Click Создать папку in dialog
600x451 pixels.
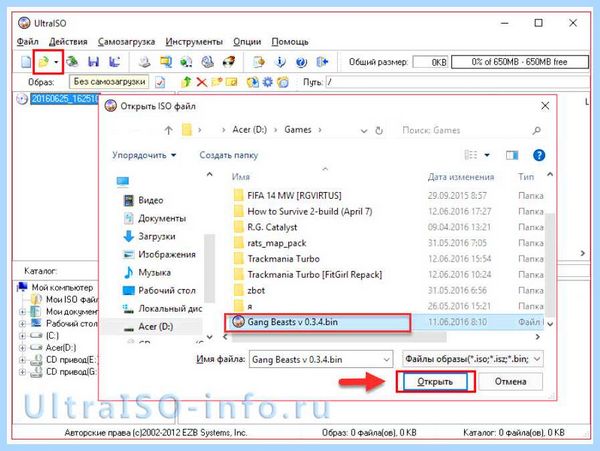point(228,155)
